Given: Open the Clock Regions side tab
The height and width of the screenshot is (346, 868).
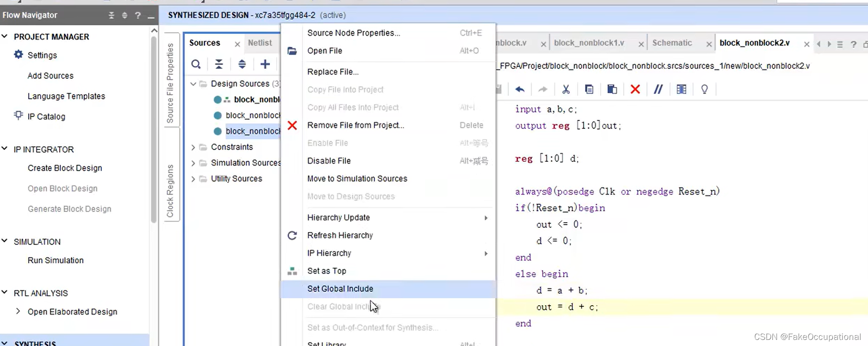Looking at the screenshot, I should [170, 191].
